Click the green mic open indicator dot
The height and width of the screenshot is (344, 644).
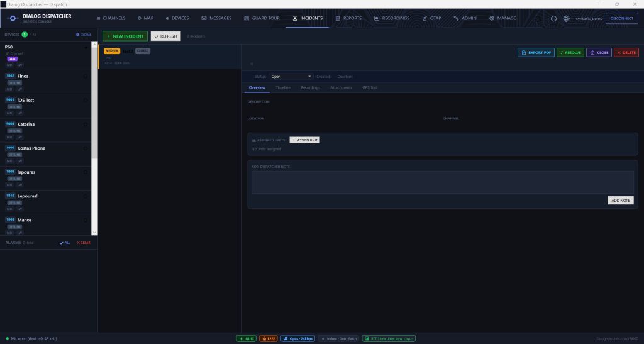click(x=8, y=339)
